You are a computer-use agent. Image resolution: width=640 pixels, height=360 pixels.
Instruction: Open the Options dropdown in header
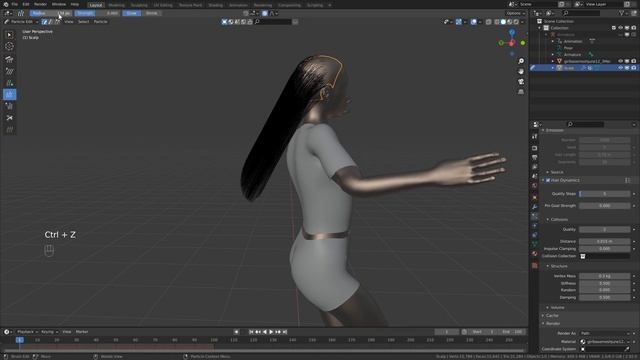pos(515,13)
